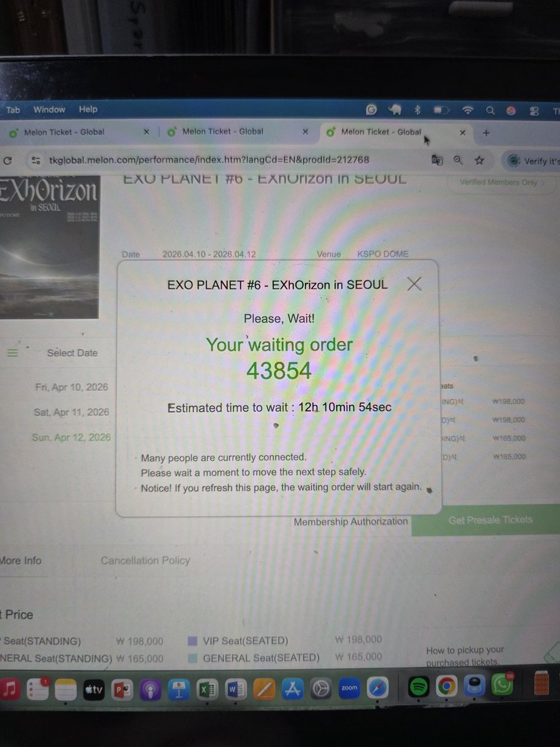Close the second Melon Ticket tab
This screenshot has height=747, width=560.
305,132
